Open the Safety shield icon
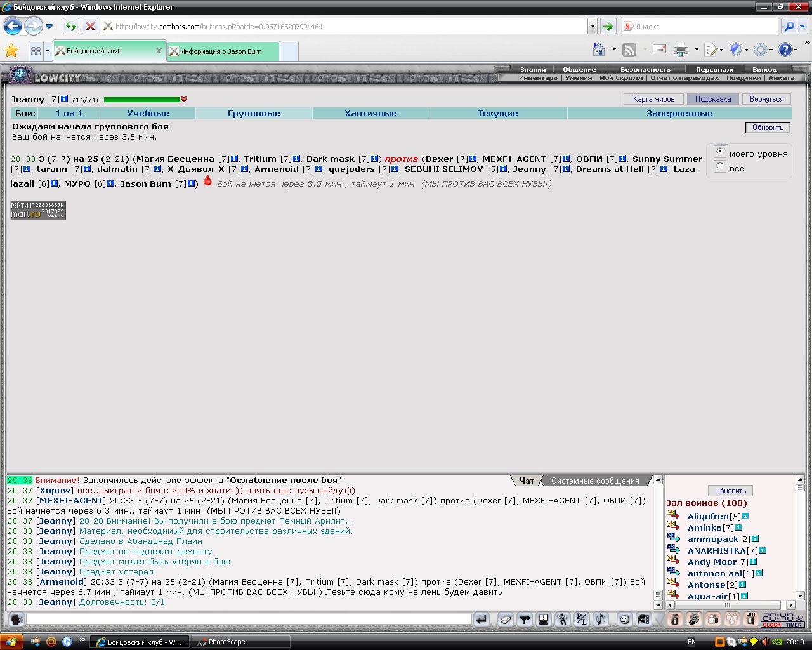 736,50
